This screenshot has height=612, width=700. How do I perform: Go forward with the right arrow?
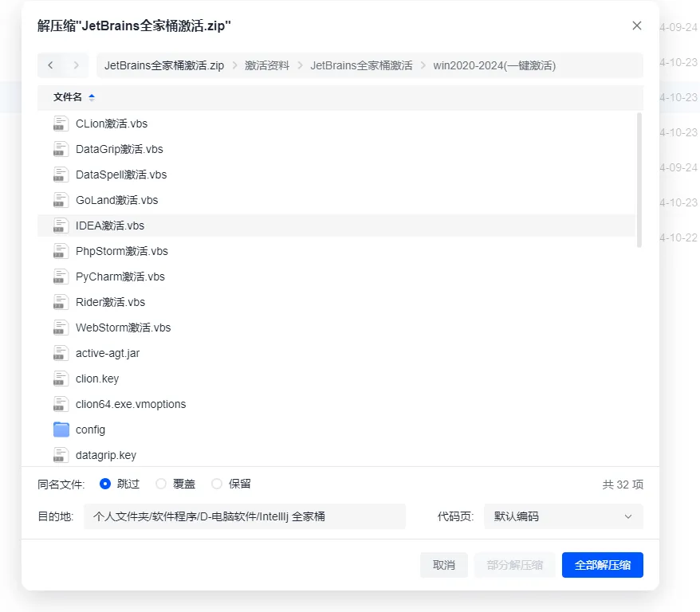(76, 65)
